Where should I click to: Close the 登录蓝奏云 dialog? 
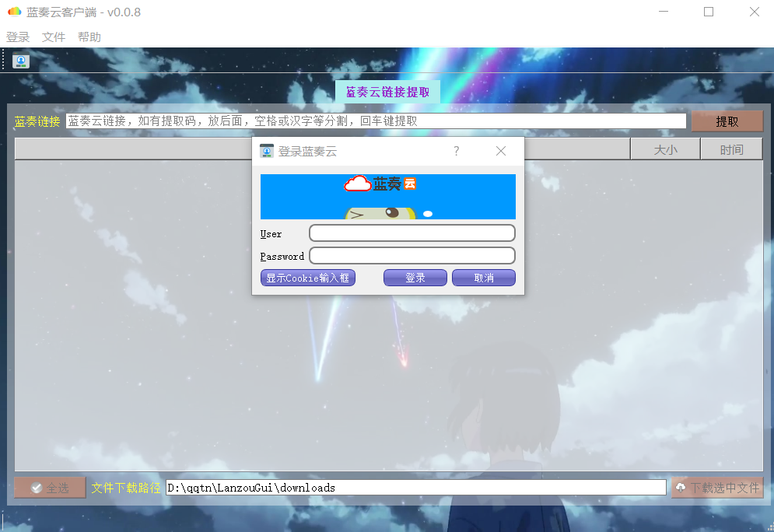point(500,151)
